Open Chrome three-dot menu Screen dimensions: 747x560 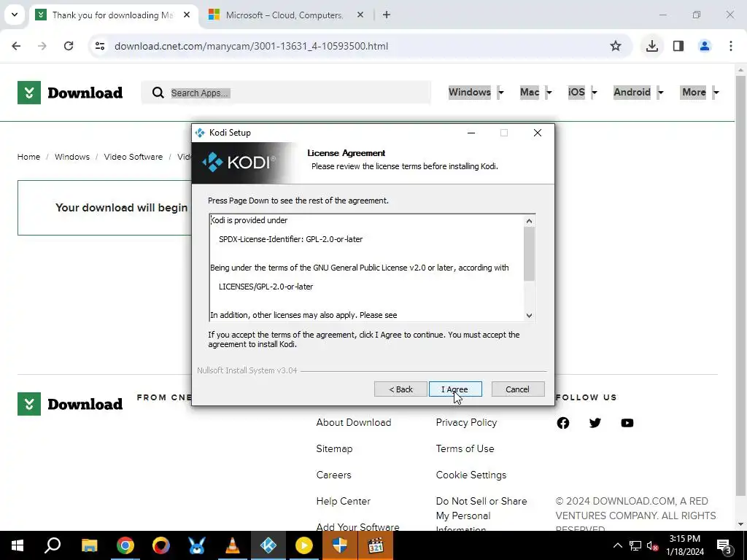click(731, 46)
